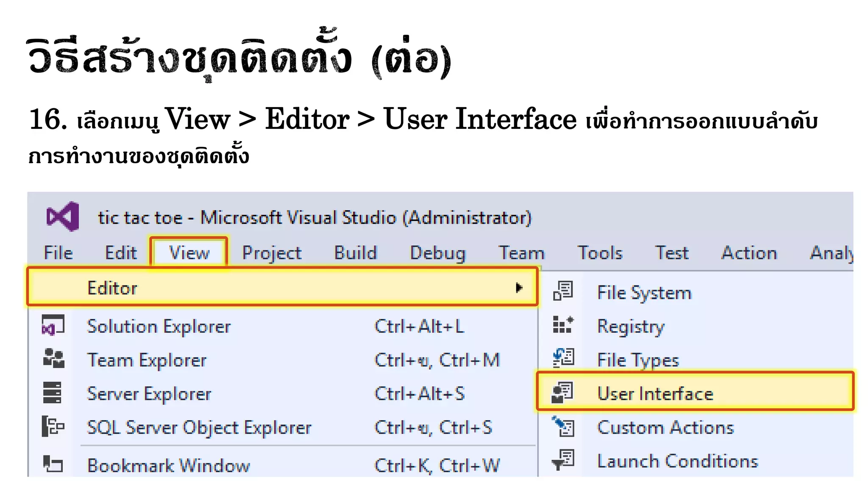Open the Analyze menu
868x488 pixels.
(x=831, y=253)
